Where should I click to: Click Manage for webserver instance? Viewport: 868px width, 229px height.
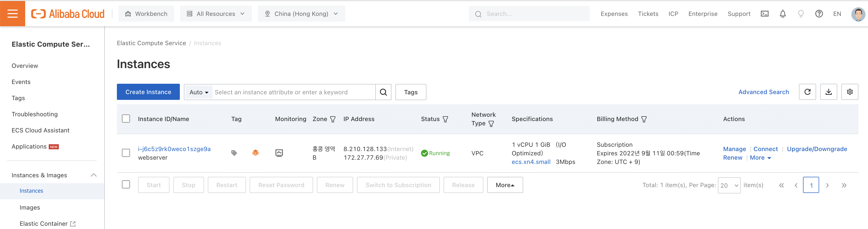point(734,149)
